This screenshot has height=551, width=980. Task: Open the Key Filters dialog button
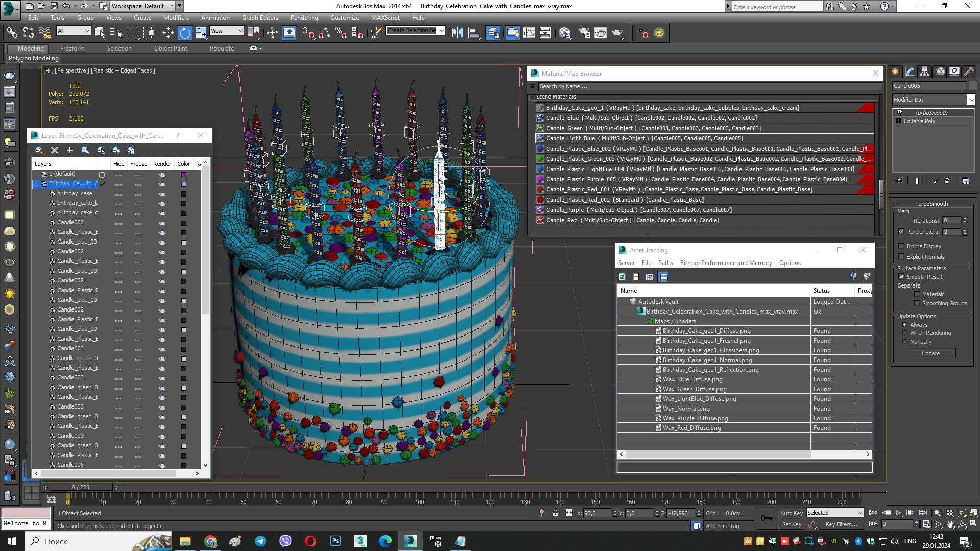[841, 524]
